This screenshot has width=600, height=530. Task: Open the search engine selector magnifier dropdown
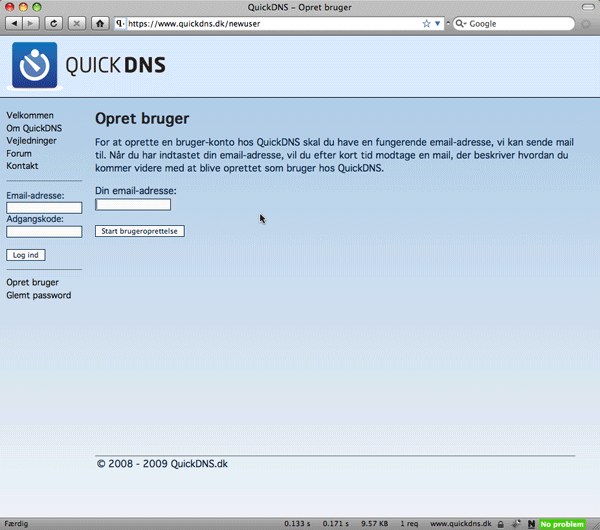[460, 24]
